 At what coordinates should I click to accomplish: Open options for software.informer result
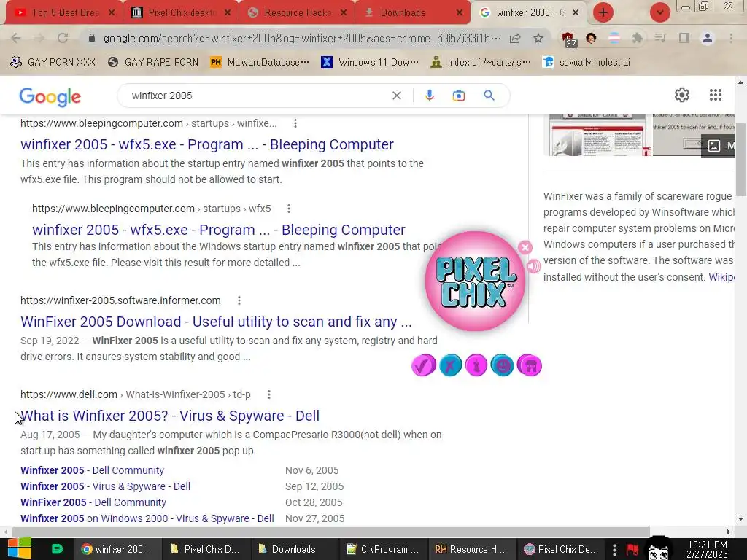pos(239,300)
